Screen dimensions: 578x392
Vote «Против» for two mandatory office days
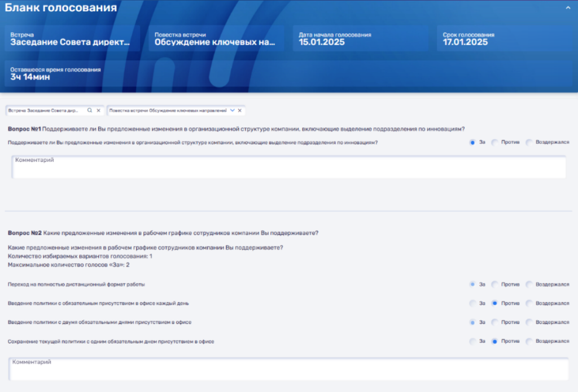495,321
